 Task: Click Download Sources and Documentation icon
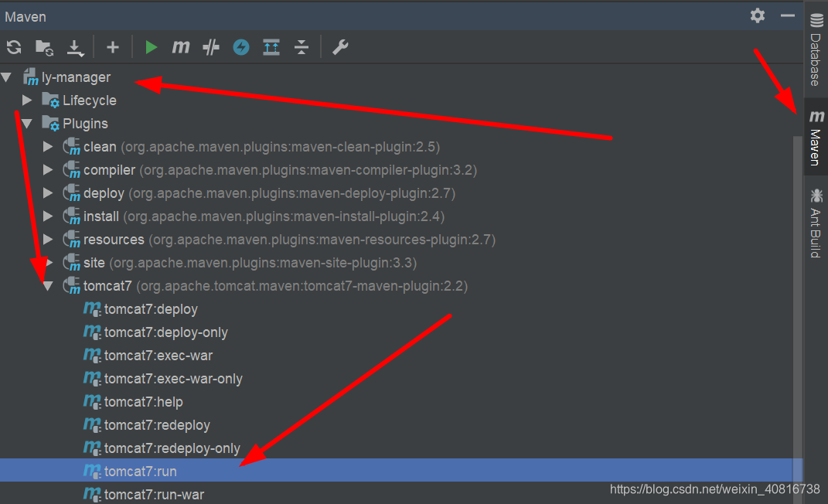click(76, 47)
